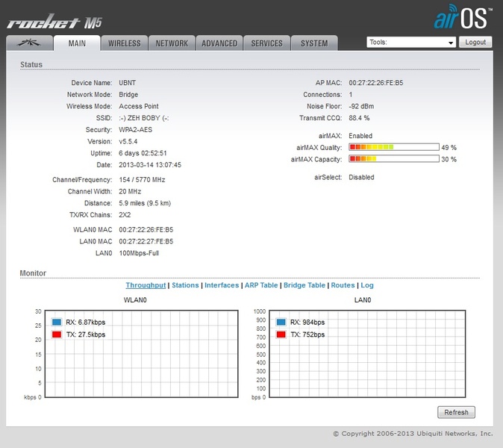Show the Bridge Table
Viewport: 503px width, 448px height.
(x=304, y=285)
